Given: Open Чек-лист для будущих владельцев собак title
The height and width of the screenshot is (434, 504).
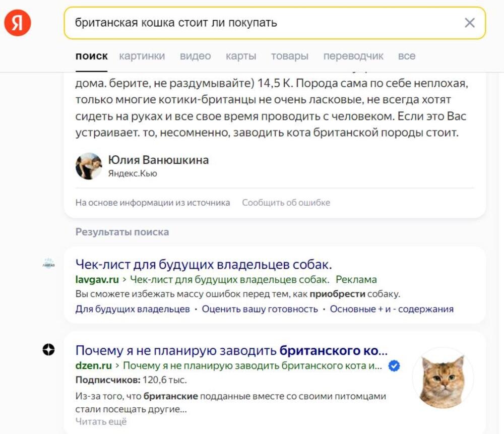Looking at the screenshot, I should (x=204, y=264).
